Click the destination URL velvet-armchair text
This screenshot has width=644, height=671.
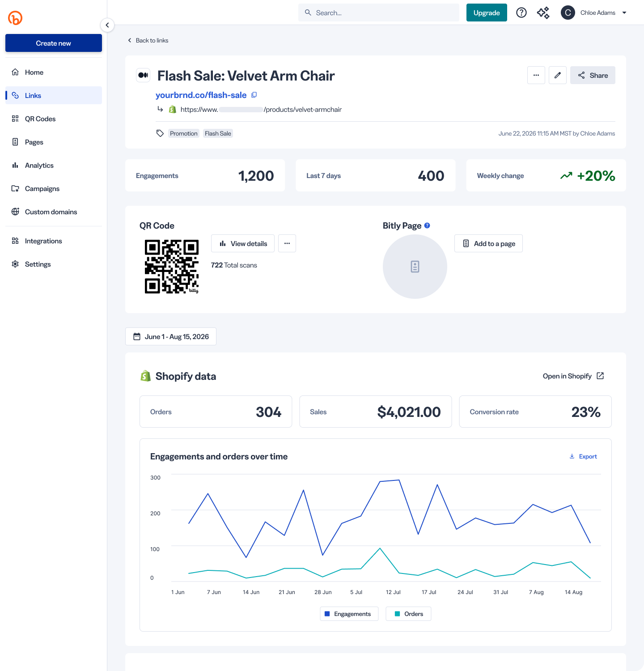coord(261,109)
